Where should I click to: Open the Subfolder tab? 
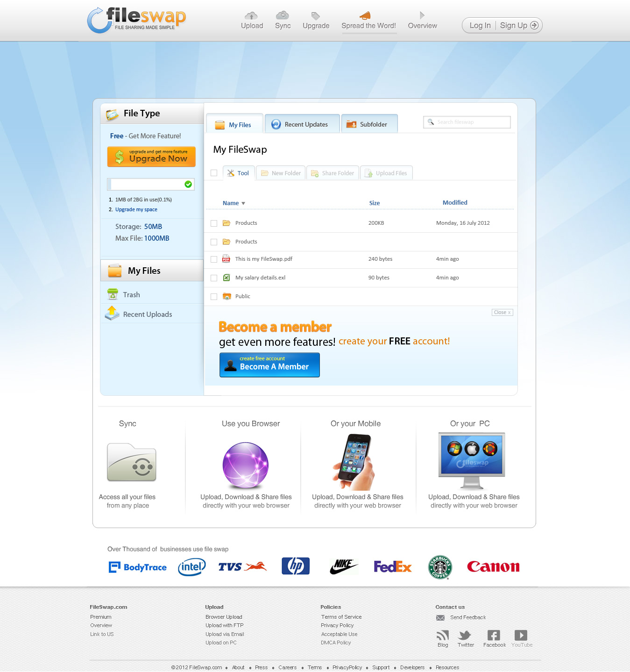tap(369, 124)
